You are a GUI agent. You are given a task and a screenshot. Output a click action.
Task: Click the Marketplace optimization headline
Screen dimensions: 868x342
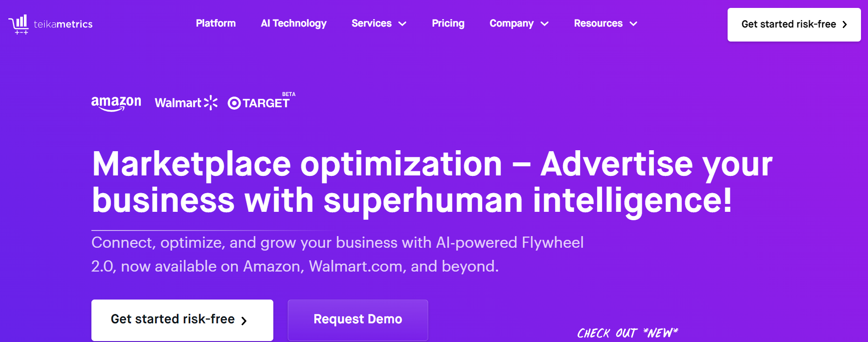pos(432,182)
